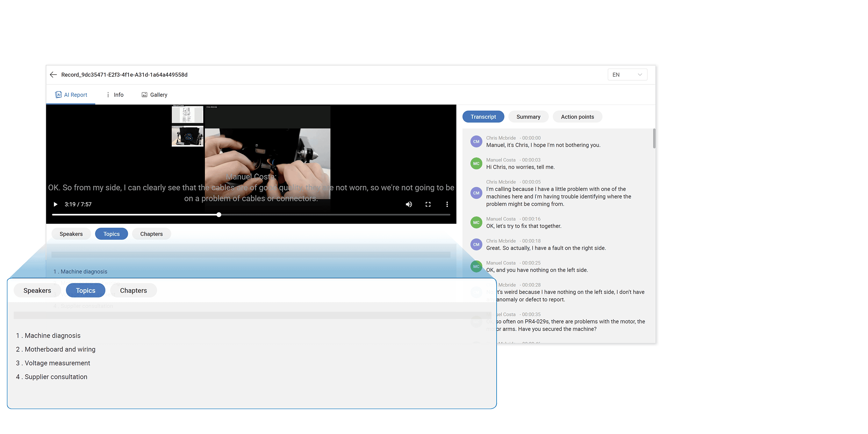Select the machine thumbnail in the video
The image size is (868, 434).
[187, 136]
